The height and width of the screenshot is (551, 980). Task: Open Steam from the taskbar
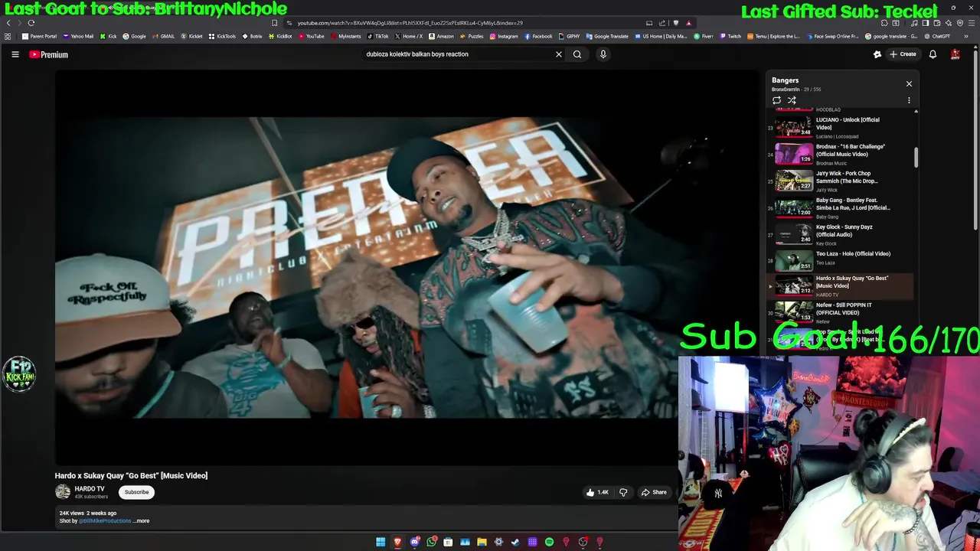click(x=515, y=542)
